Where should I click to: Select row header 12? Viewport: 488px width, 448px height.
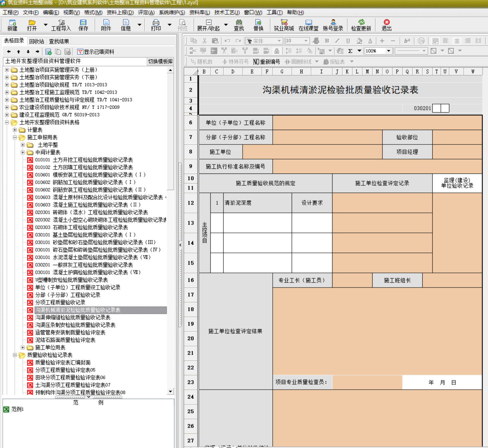(x=191, y=203)
